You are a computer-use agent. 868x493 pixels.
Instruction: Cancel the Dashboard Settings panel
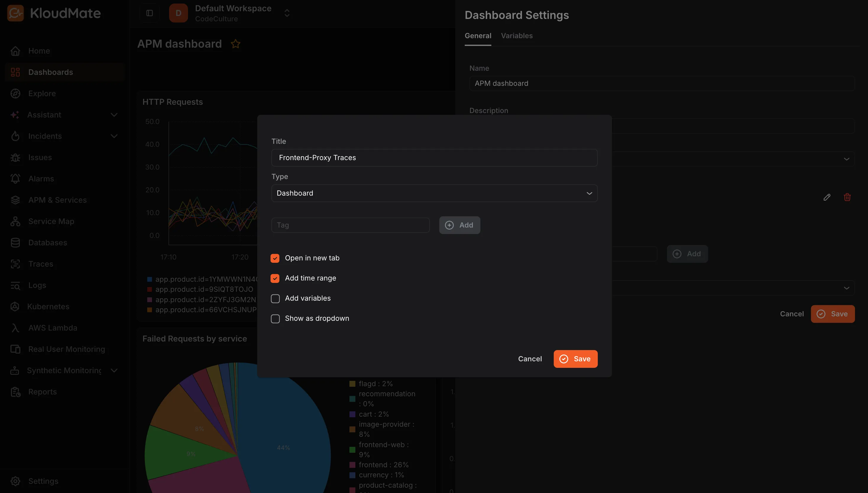coord(792,314)
